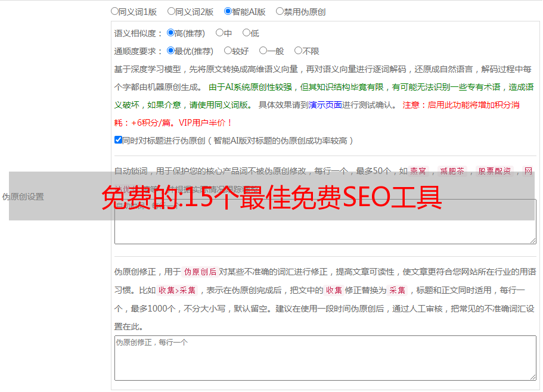Set 语义相似度 to 低

coord(246,33)
